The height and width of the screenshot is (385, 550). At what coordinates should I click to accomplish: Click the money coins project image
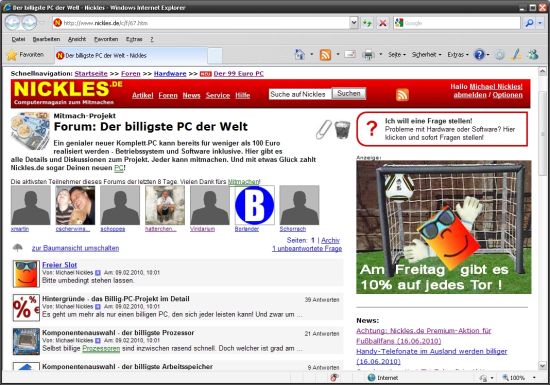point(31,130)
